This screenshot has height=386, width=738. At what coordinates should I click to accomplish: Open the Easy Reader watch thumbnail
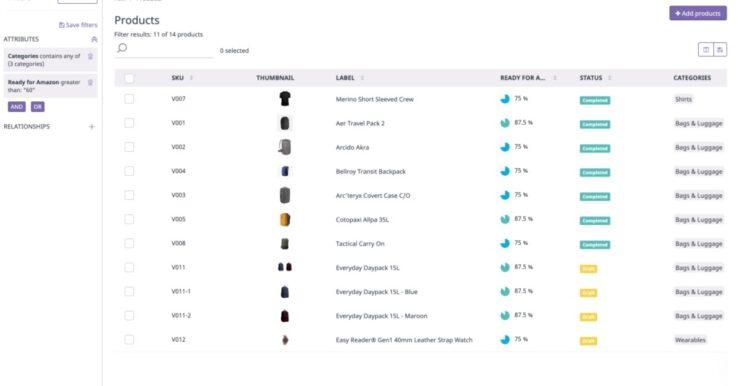coord(285,340)
